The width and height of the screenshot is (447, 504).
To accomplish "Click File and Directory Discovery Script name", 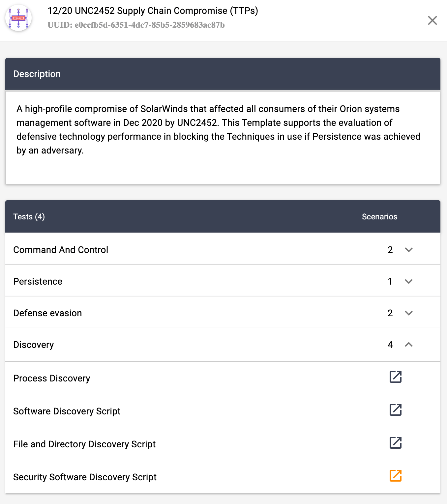I will tap(84, 444).
